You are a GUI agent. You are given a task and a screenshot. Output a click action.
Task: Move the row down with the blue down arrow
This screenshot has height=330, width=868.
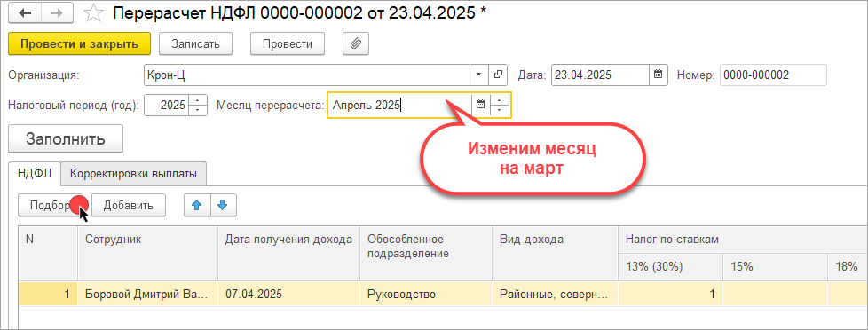click(x=223, y=206)
